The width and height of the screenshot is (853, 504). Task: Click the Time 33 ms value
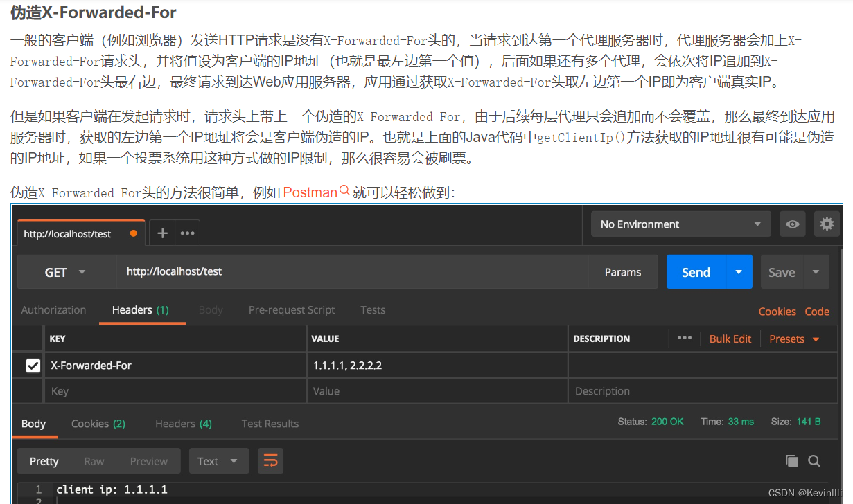741,422
